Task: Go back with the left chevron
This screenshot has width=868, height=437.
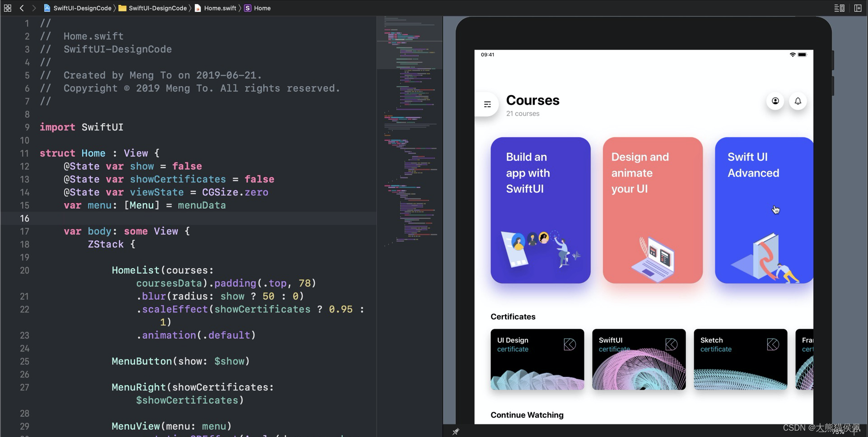Action: (21, 8)
